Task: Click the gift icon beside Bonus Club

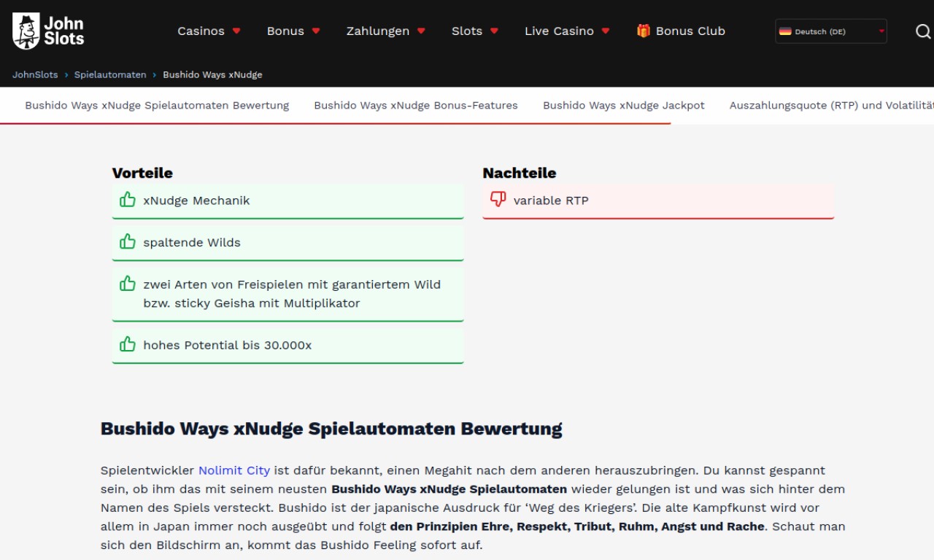Action: point(643,31)
